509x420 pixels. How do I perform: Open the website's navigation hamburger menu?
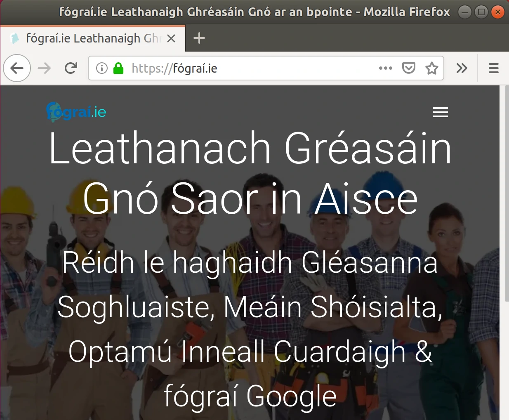[441, 112]
